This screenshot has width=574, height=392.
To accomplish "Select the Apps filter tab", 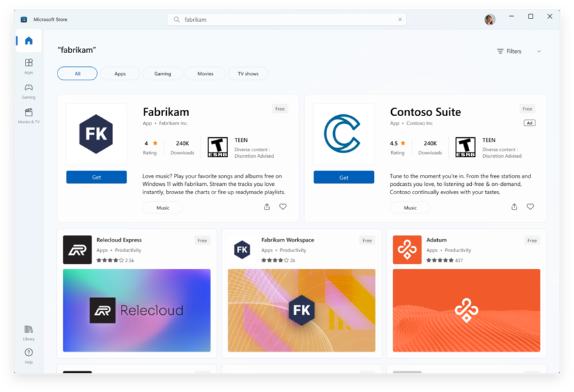I will click(120, 73).
